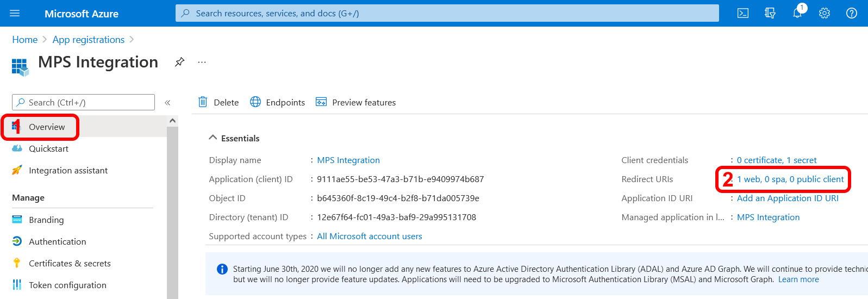868x299 pixels.
Task: Click the Delete toolbar button
Action: [x=218, y=102]
